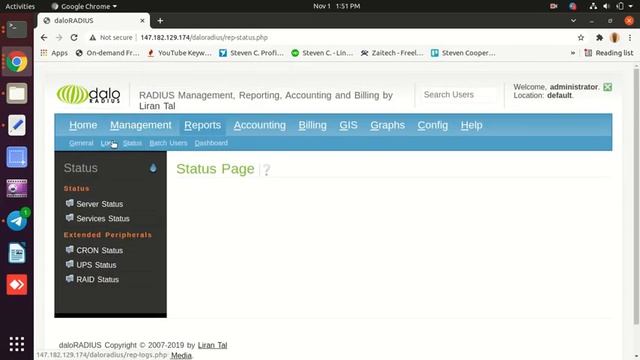This screenshot has height=360, width=640.
Task: Open the Chrome profile avatar
Action: tap(614, 38)
